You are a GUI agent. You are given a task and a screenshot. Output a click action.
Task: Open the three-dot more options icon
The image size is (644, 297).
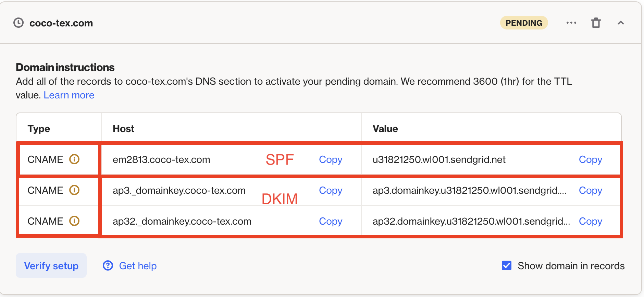[x=571, y=23]
